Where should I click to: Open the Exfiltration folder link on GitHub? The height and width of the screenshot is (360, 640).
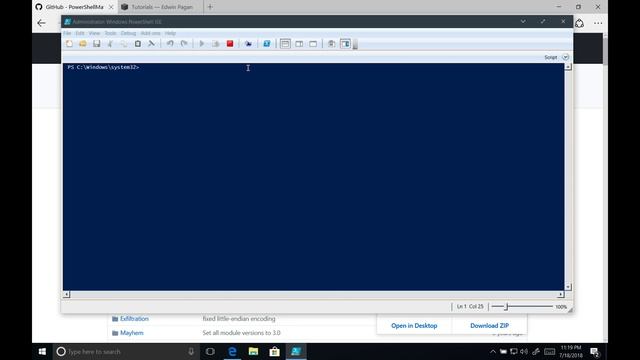(134, 318)
